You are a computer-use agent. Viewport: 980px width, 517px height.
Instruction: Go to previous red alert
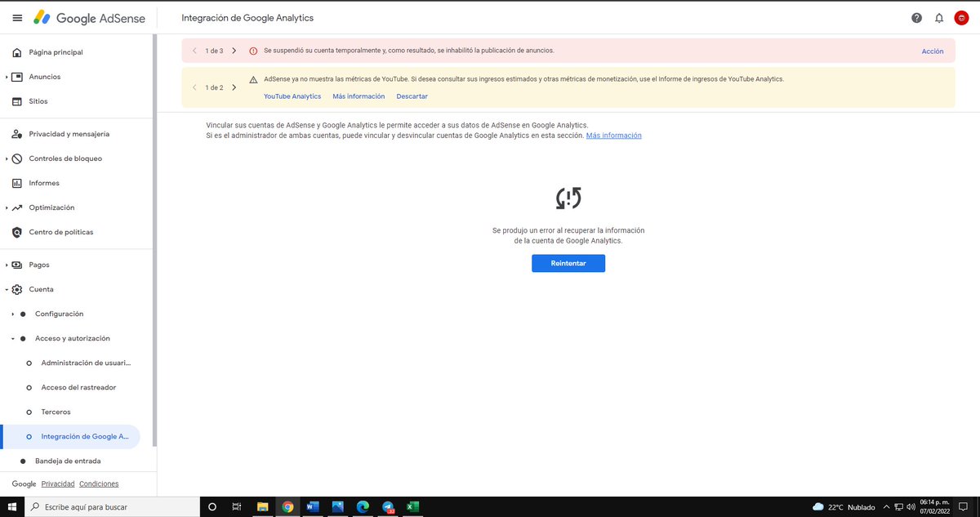pyautogui.click(x=194, y=51)
